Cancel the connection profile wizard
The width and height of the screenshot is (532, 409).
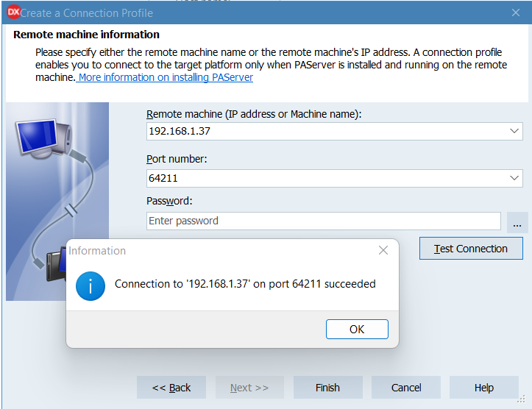[406, 387]
